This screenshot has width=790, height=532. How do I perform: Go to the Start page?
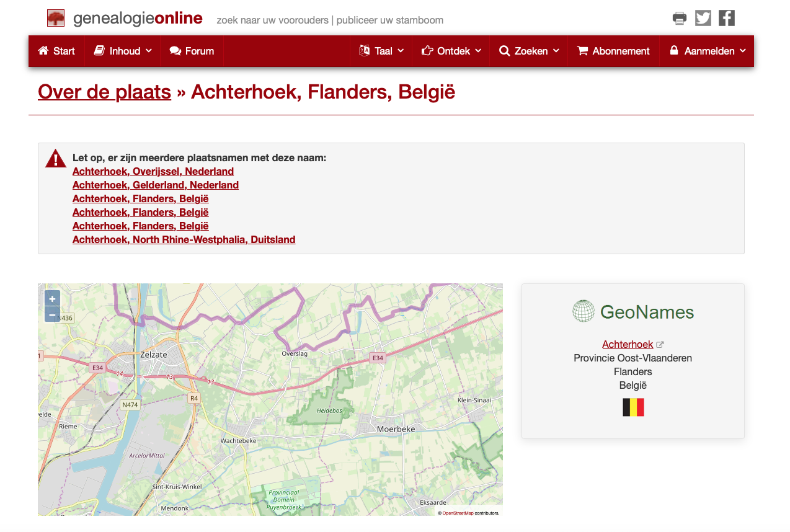pyautogui.click(x=56, y=51)
